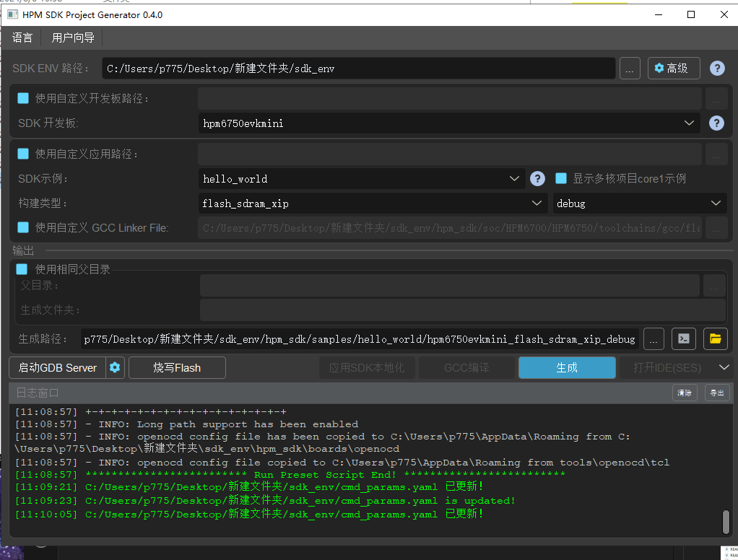
Task: Open build type dropdown flash_sdram_xip
Action: [373, 204]
